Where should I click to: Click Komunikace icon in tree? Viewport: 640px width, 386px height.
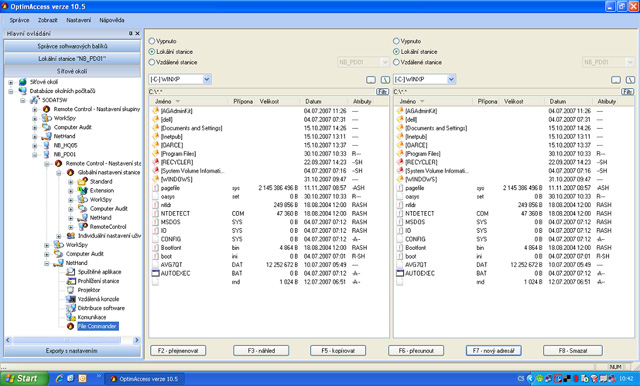[x=71, y=317]
